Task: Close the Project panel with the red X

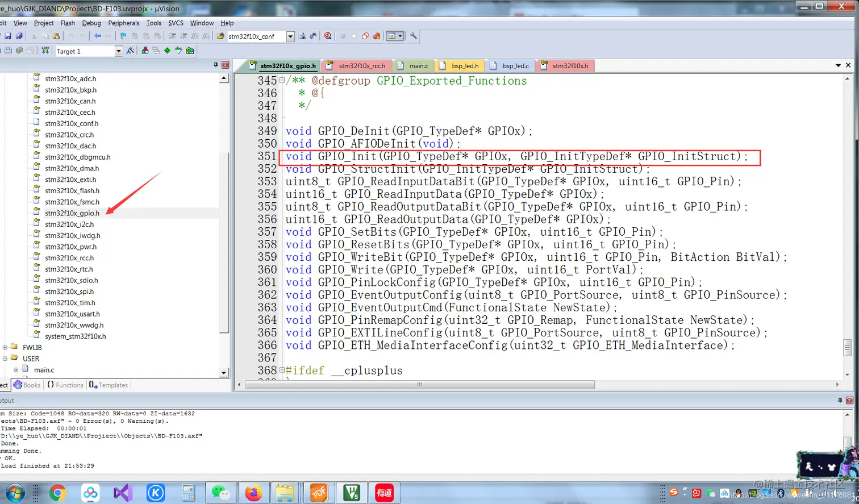Action: [225, 65]
